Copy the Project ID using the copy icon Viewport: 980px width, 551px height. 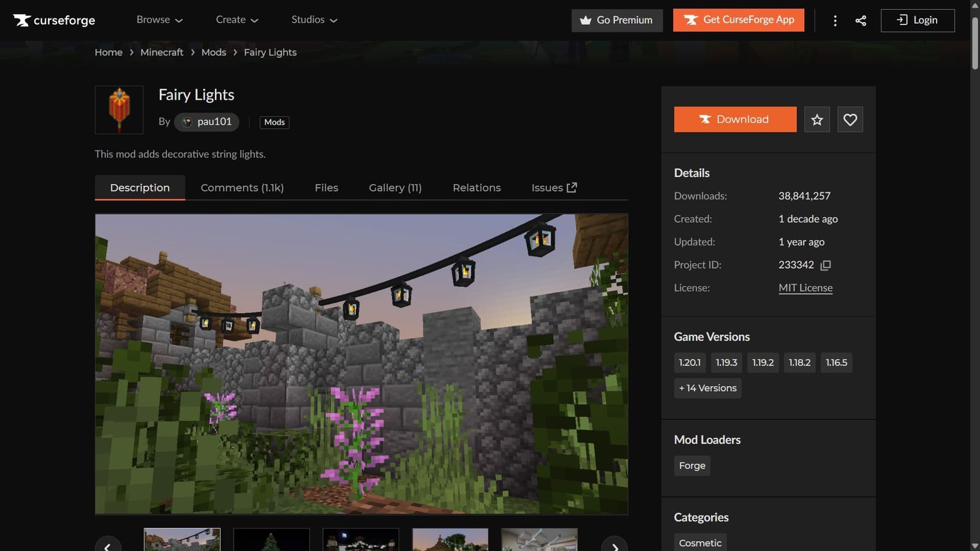(x=826, y=265)
